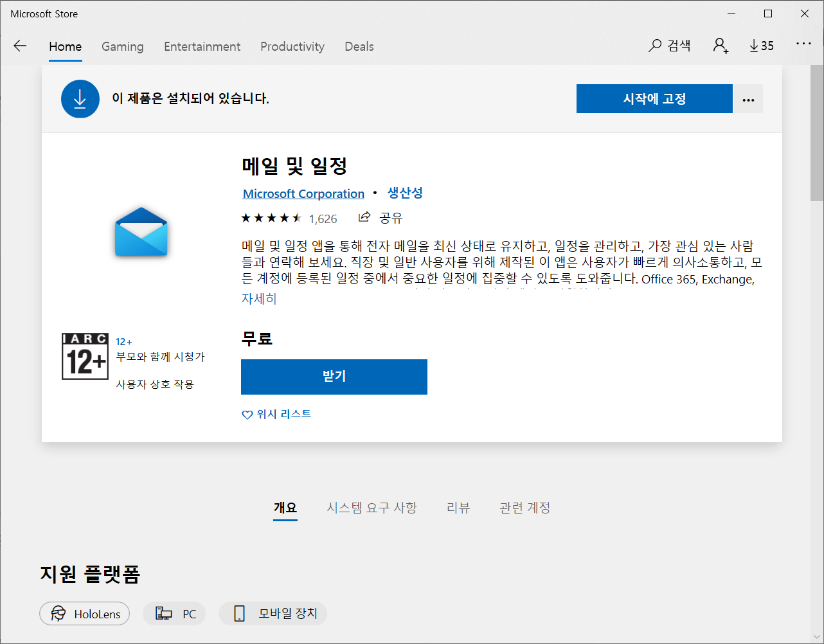Viewport: 824px width, 644px height.
Task: Click the 검색 search label
Action: coord(679,46)
